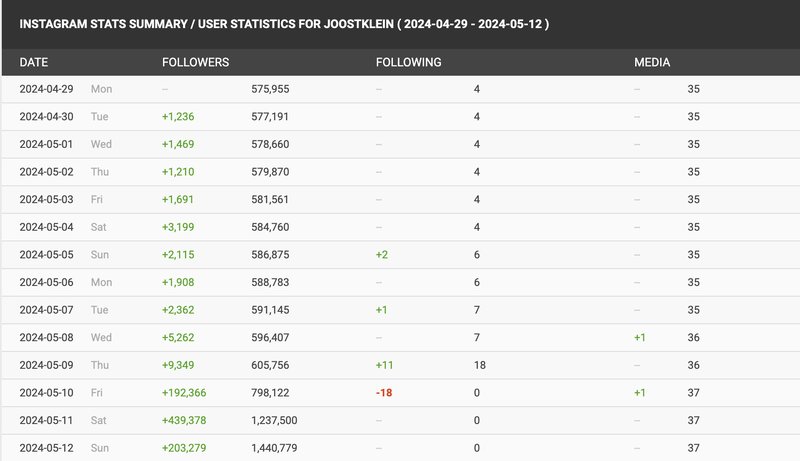Click media count 36 on 2024-05-09
Viewport: 800px width, 461px height.
pyautogui.click(x=693, y=365)
